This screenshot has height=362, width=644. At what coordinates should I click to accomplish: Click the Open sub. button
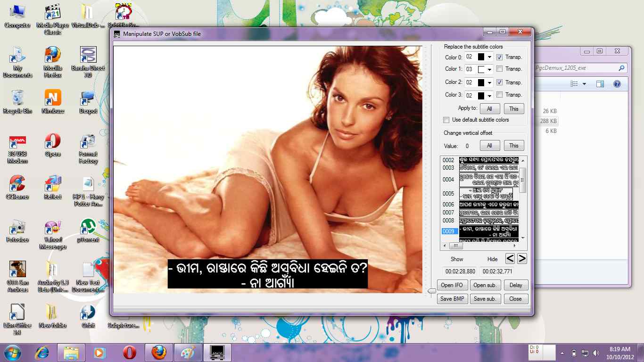485,285
